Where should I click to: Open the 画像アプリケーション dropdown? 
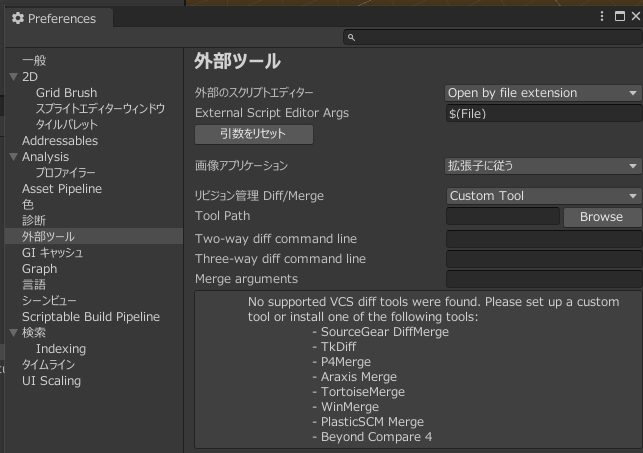pyautogui.click(x=542, y=166)
